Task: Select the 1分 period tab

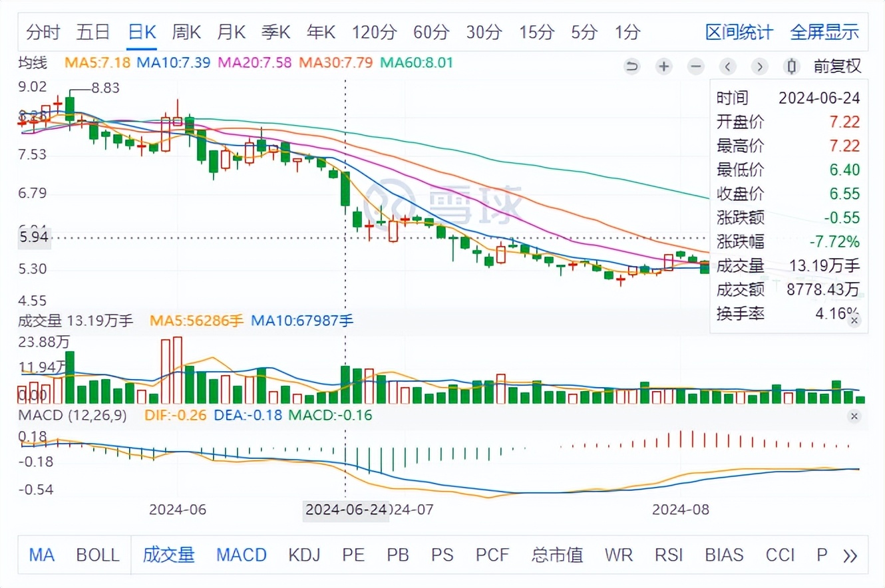Action: pos(627,32)
